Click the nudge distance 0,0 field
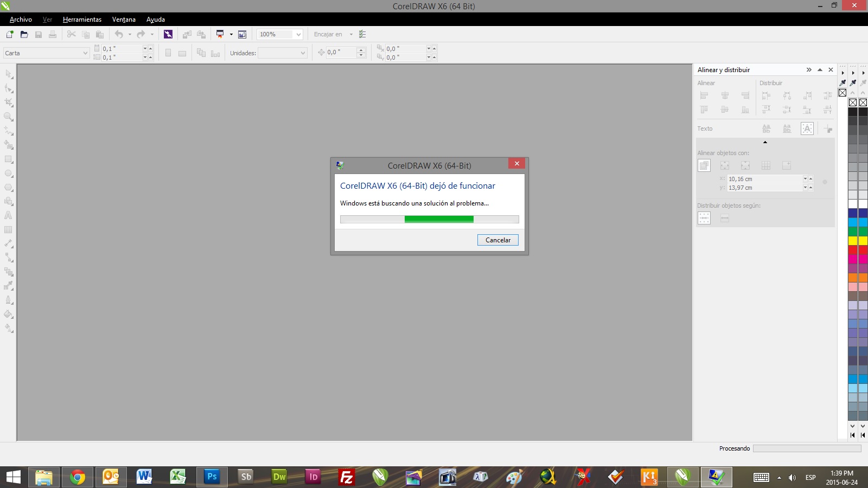The height and width of the screenshot is (488, 868). click(x=341, y=53)
